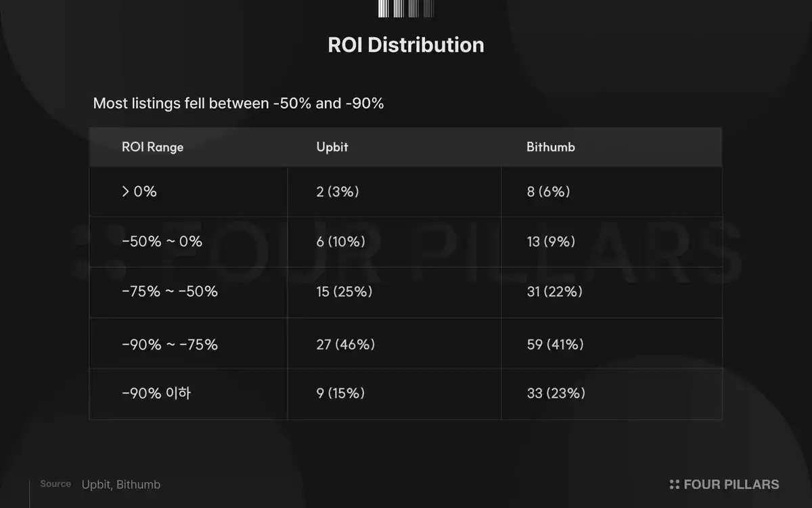Click the ROI Distribution title

point(406,45)
